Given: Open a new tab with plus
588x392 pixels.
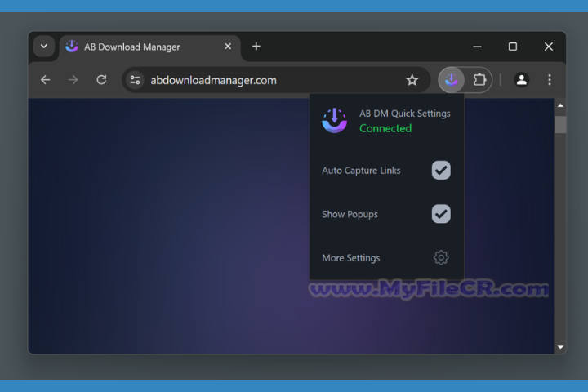Looking at the screenshot, I should (256, 47).
